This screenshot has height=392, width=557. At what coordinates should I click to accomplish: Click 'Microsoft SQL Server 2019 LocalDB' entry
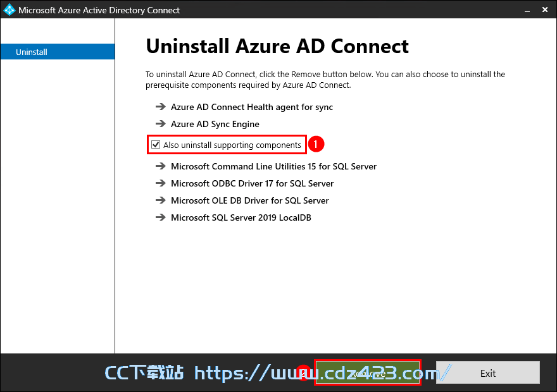(x=241, y=217)
